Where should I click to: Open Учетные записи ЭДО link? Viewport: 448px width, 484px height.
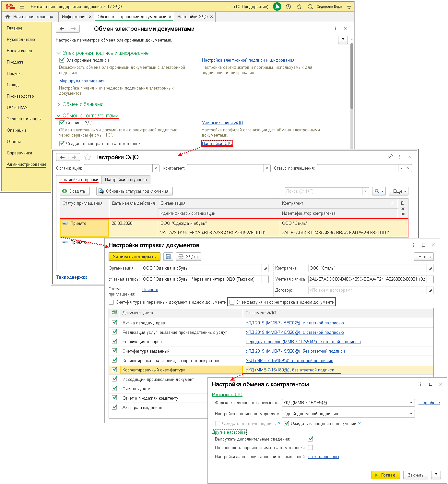[x=222, y=123]
